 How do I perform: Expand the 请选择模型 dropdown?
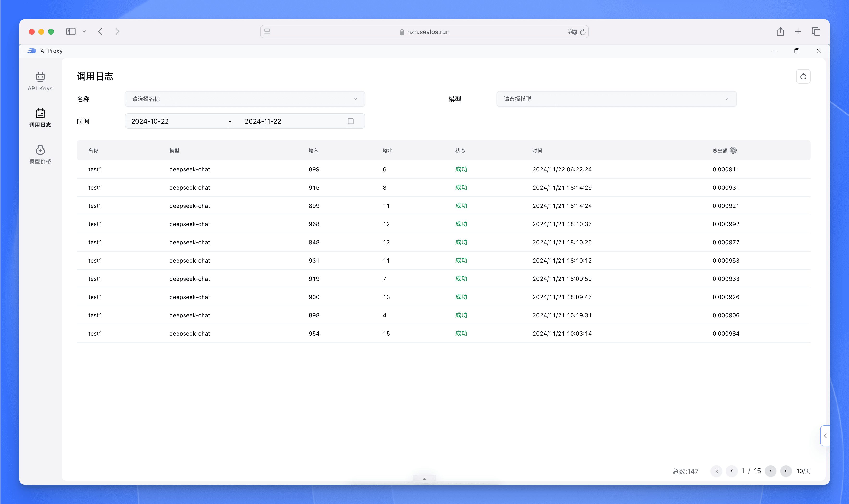616,99
